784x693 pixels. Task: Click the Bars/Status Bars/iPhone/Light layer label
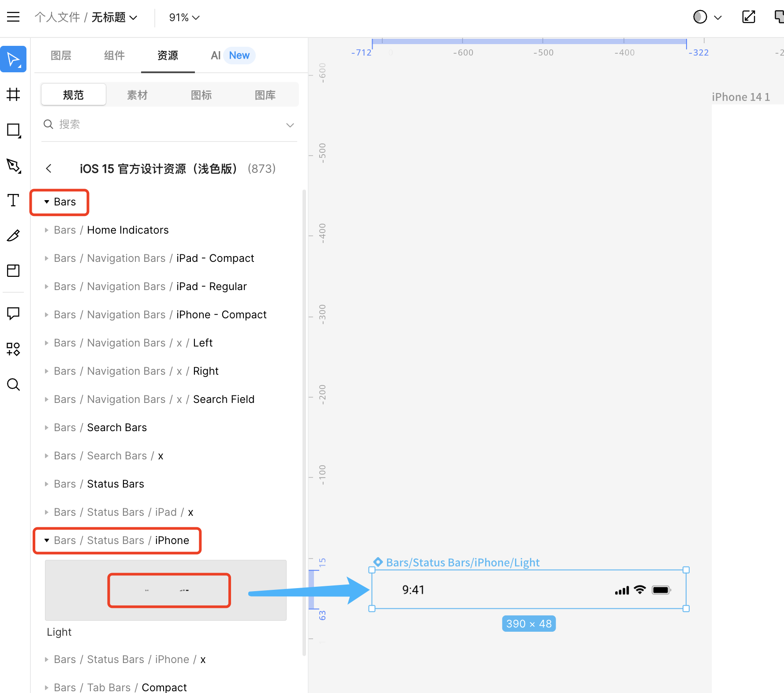tap(463, 563)
